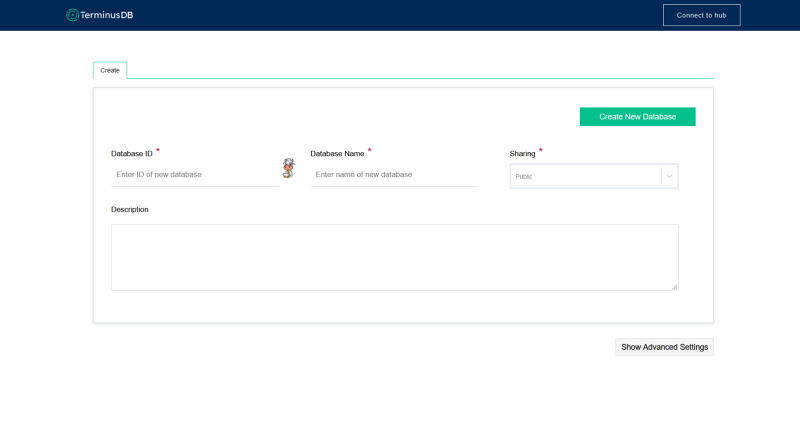
Task: Grab the Description textarea resize handle
Action: pos(674,287)
